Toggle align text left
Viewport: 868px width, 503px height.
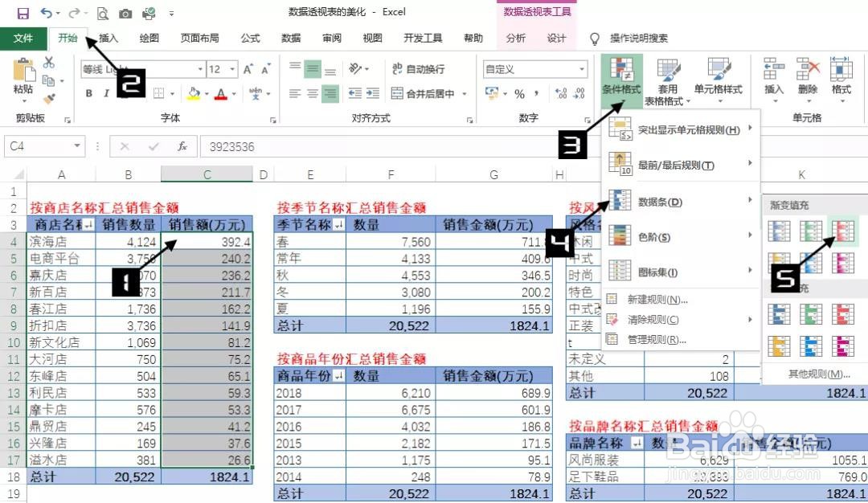295,93
